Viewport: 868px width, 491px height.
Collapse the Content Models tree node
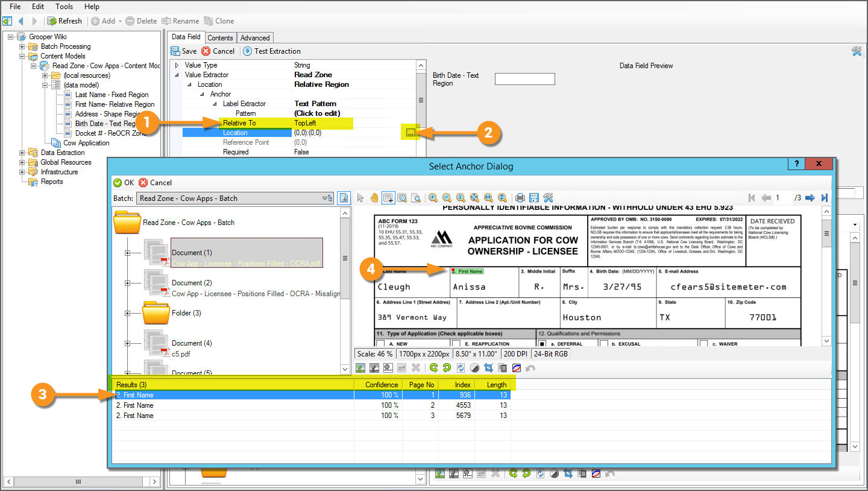[x=22, y=56]
